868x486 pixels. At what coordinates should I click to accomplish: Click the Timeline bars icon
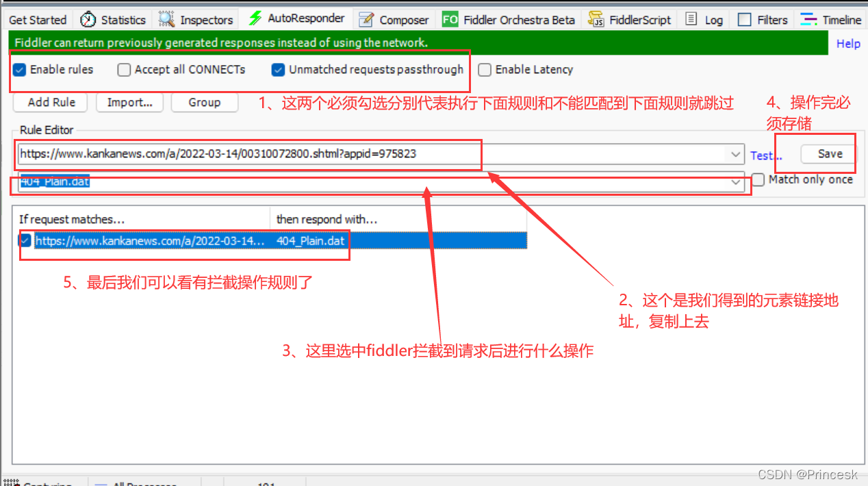point(808,19)
